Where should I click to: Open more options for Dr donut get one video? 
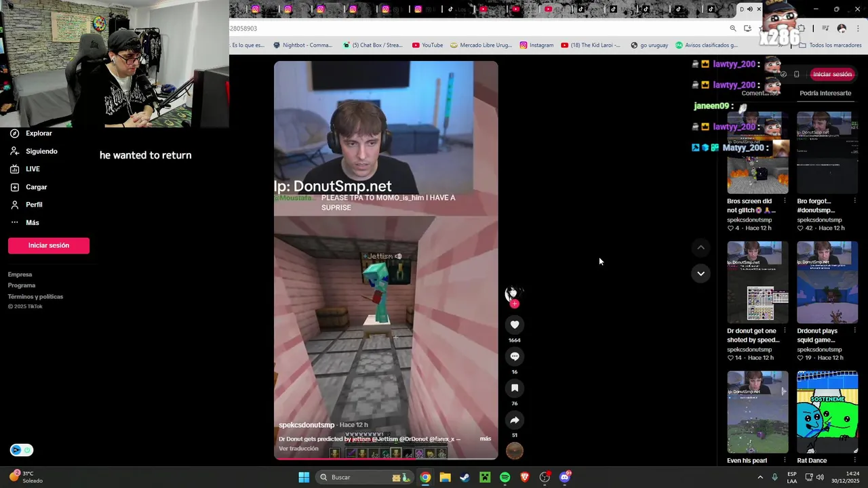(x=785, y=331)
